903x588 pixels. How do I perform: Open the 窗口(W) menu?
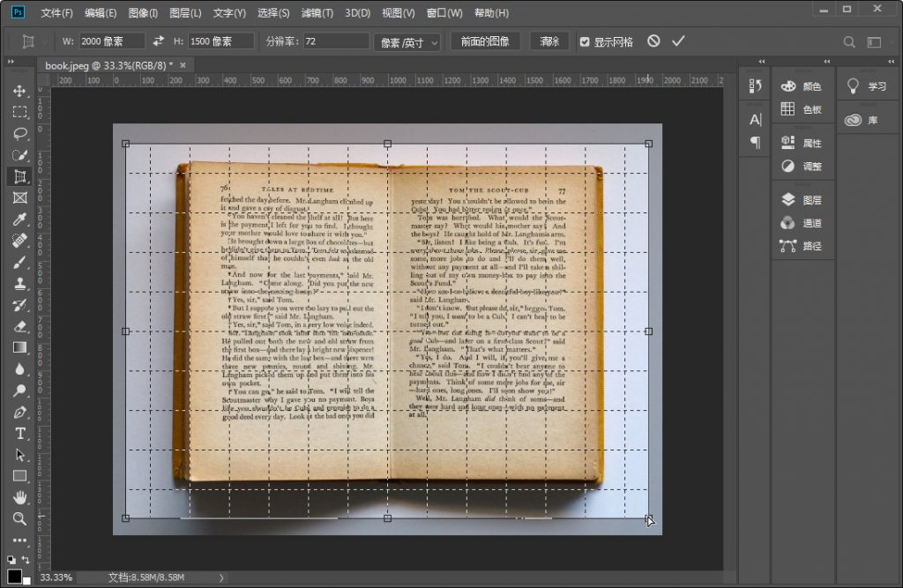444,12
